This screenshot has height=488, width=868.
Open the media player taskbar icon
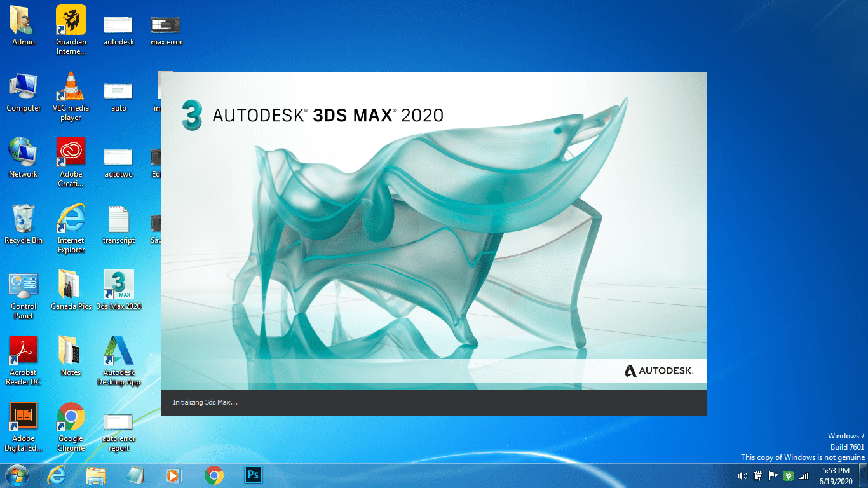(x=175, y=475)
